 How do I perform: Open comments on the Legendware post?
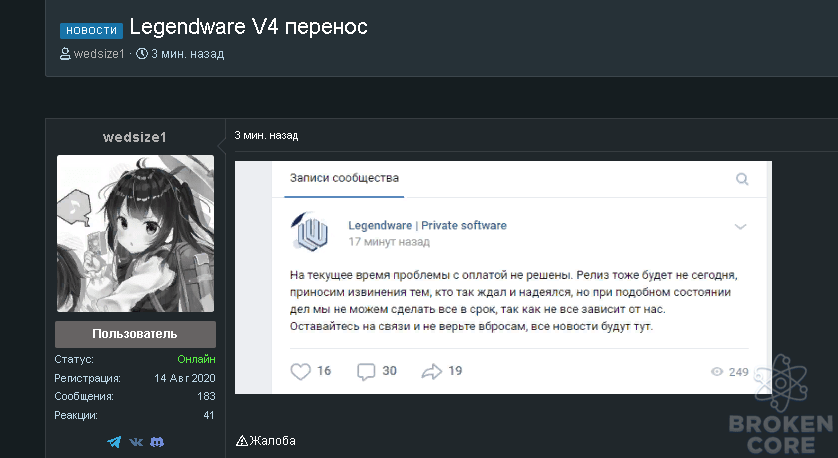(366, 371)
